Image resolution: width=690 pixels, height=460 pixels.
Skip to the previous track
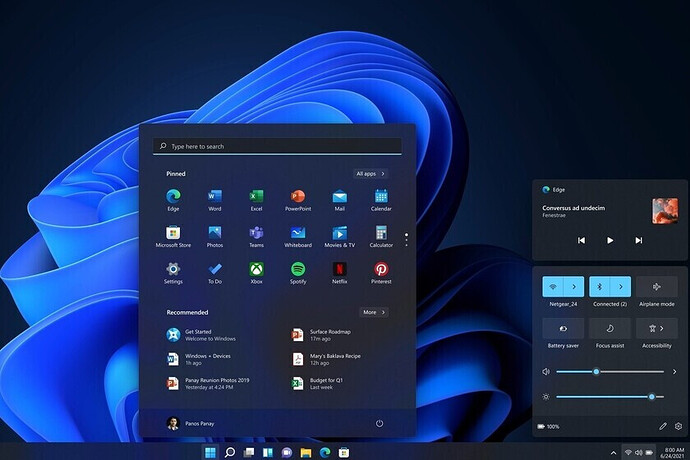coord(581,240)
